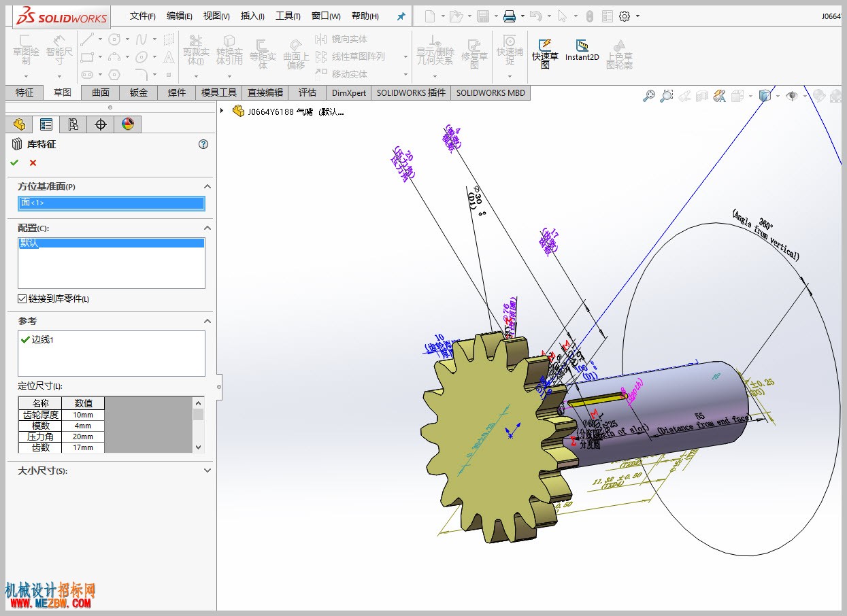Collapse the 参考 section
This screenshot has height=616, width=847.
(x=207, y=321)
